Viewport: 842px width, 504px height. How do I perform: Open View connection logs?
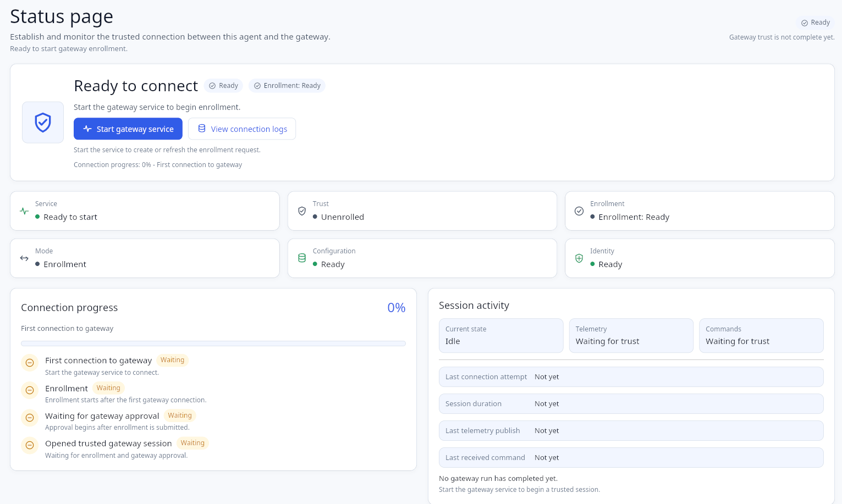[242, 129]
